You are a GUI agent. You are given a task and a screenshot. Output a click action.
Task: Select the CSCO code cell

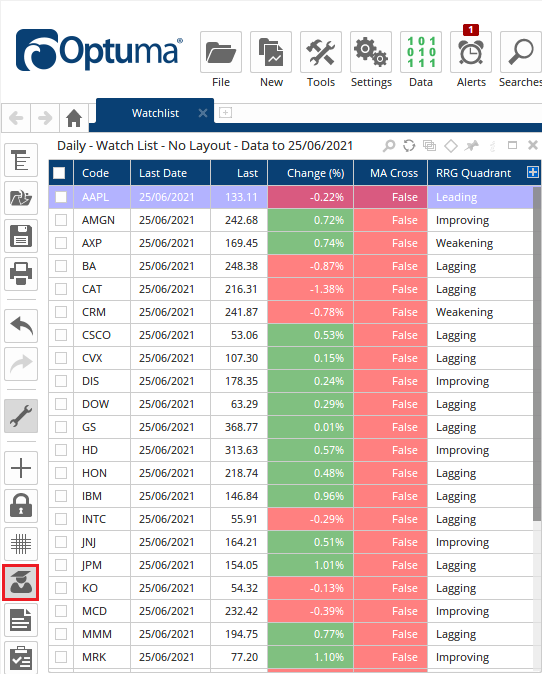(x=102, y=335)
